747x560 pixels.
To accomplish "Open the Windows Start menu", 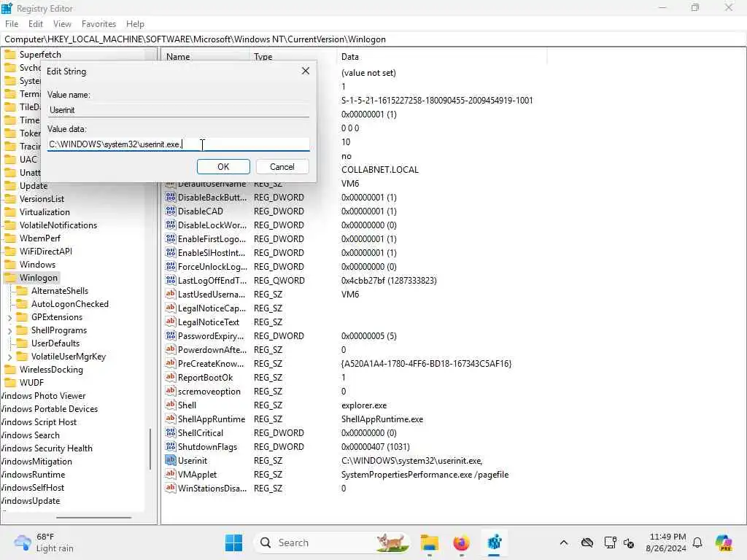I will click(233, 542).
